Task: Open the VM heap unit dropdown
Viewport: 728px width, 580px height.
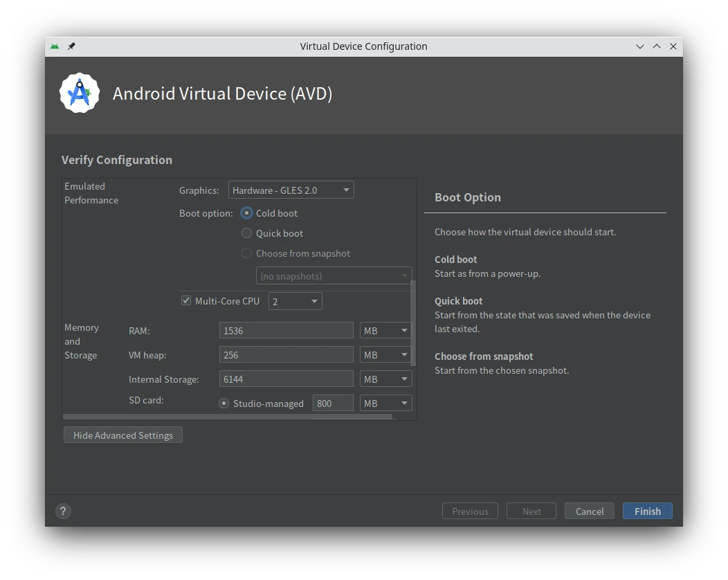Action: (385, 355)
